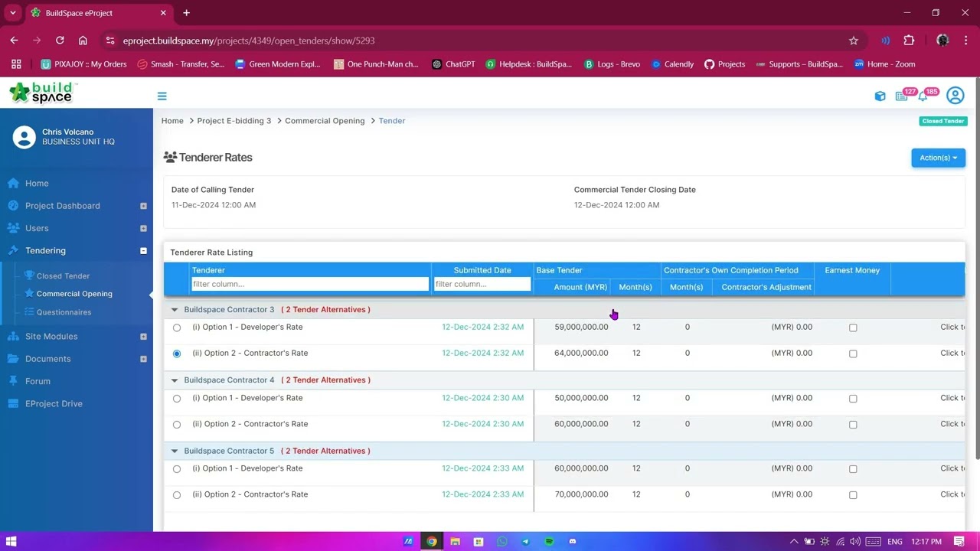Open the user profile avatar icon
Image resolution: width=980 pixels, height=551 pixels.
(x=955, y=96)
